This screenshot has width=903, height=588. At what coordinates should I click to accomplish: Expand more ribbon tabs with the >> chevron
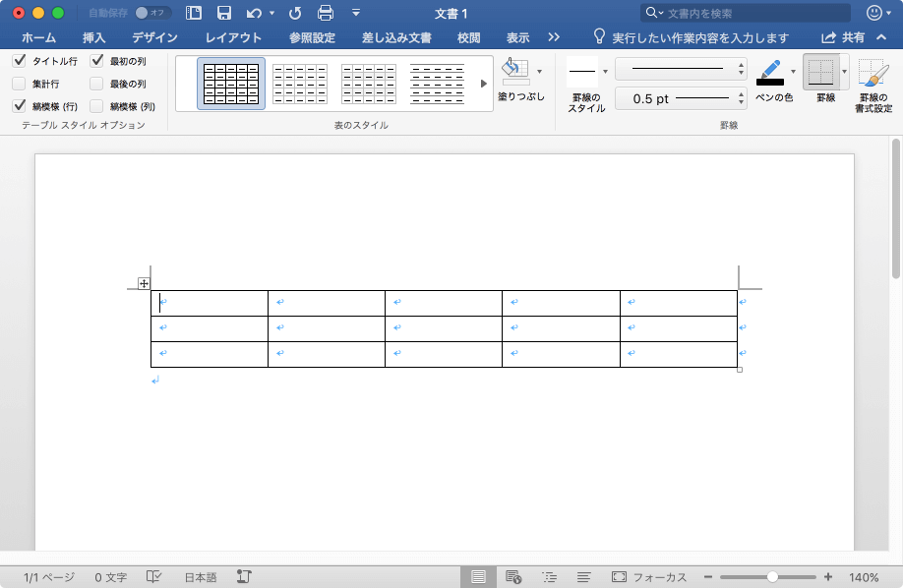coord(554,36)
